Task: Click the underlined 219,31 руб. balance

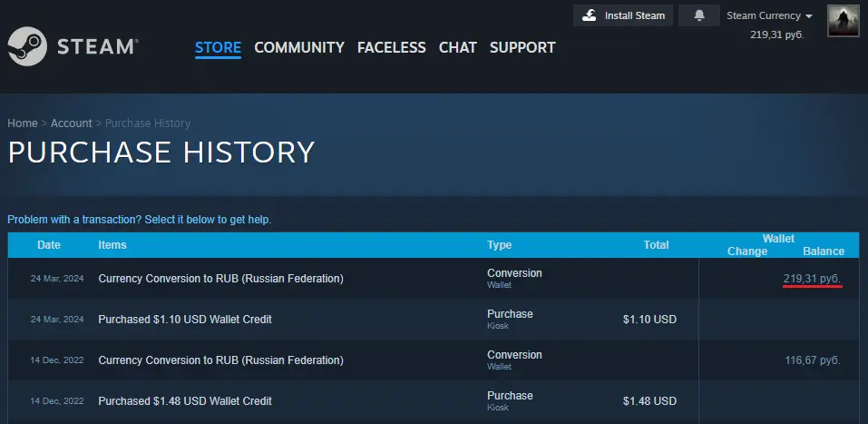Action: click(x=812, y=279)
